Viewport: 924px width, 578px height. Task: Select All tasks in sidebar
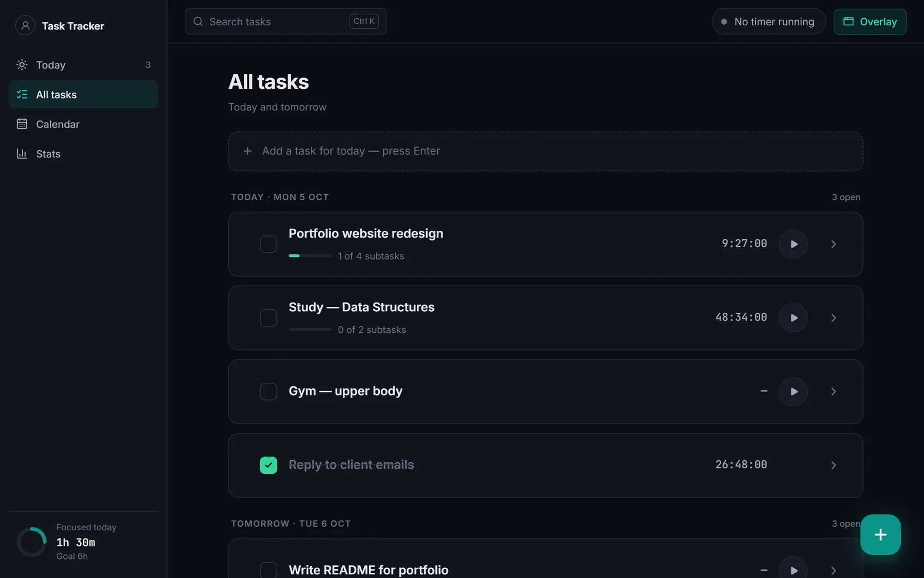coord(83,95)
